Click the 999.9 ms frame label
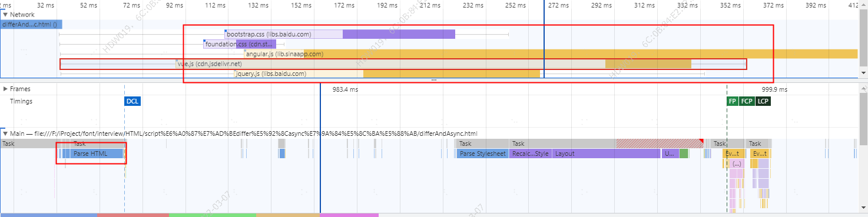Screen dimensions: 868x217 pyautogui.click(x=774, y=90)
